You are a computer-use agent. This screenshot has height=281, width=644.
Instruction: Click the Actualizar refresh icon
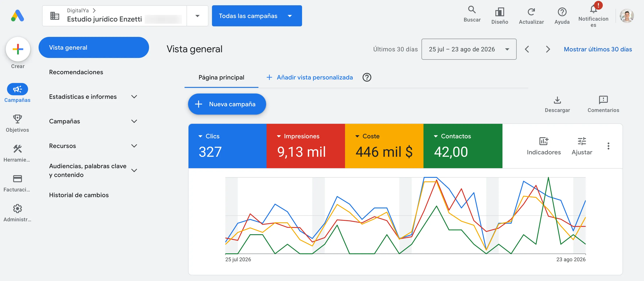pyautogui.click(x=531, y=12)
